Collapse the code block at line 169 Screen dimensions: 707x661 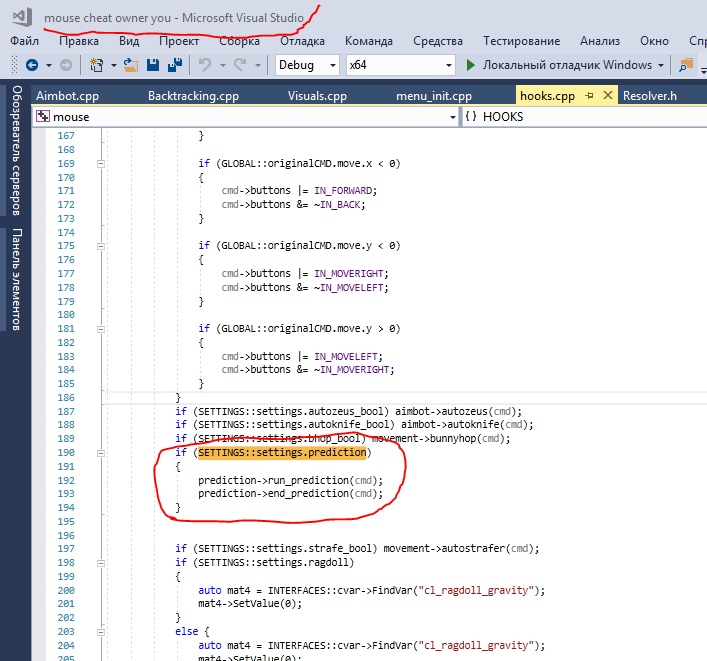pos(100,163)
